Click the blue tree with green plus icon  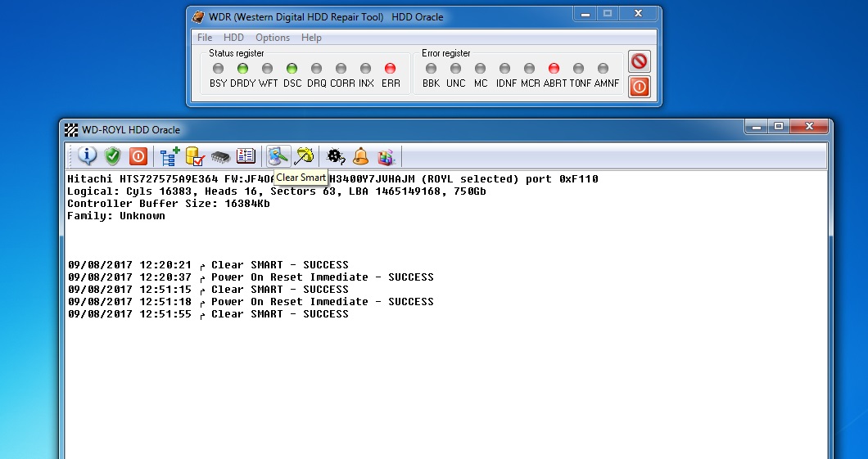coord(170,156)
